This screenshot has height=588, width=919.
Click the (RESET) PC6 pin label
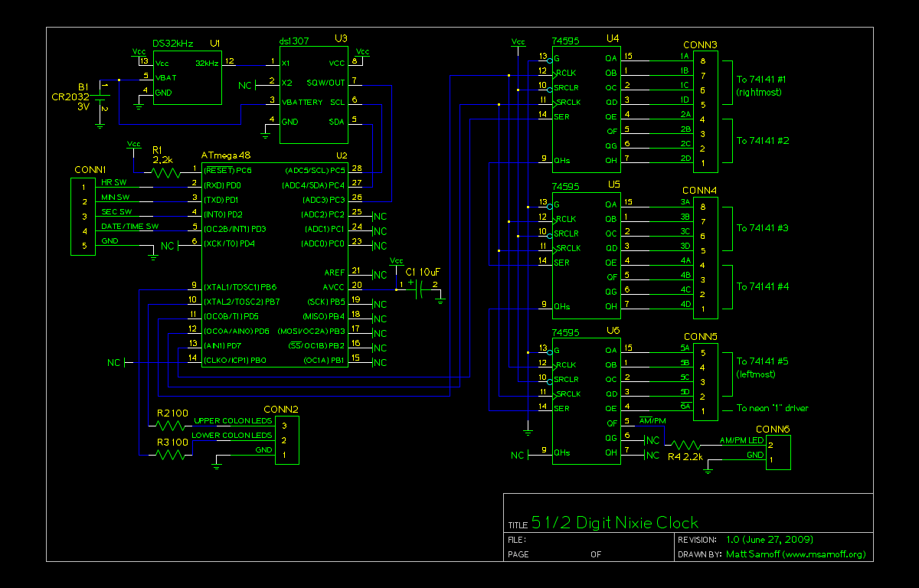point(227,169)
